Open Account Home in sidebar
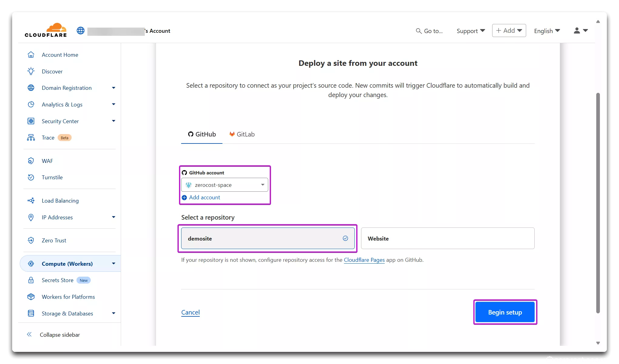The height and width of the screenshot is (364, 619). tap(60, 55)
